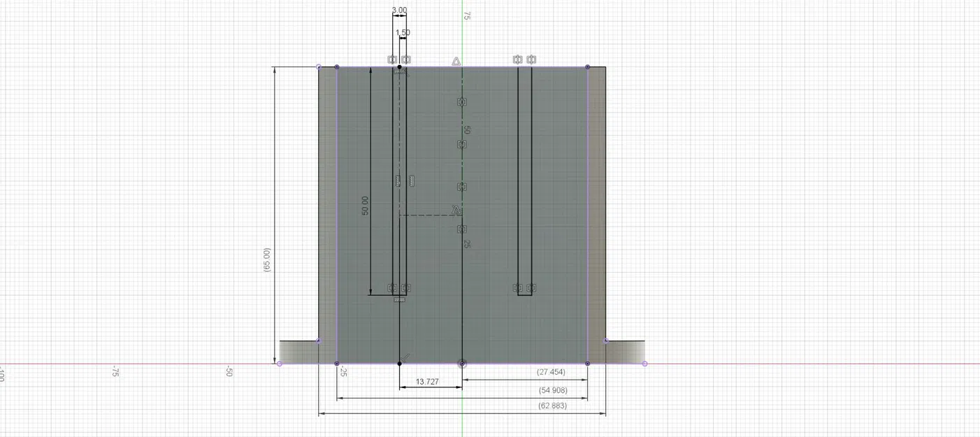Select the driven (54.908) dimension

[x=552, y=390]
